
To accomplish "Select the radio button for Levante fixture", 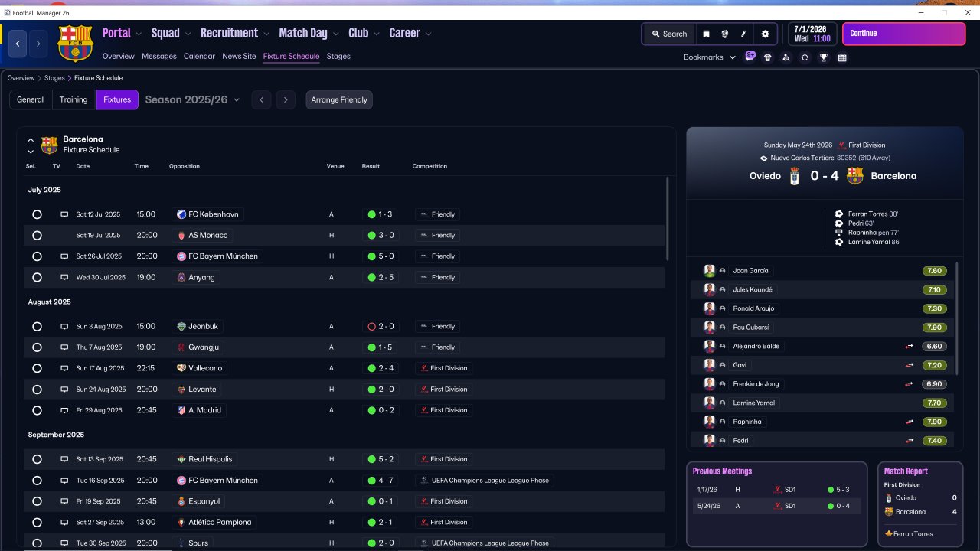I will coord(37,390).
